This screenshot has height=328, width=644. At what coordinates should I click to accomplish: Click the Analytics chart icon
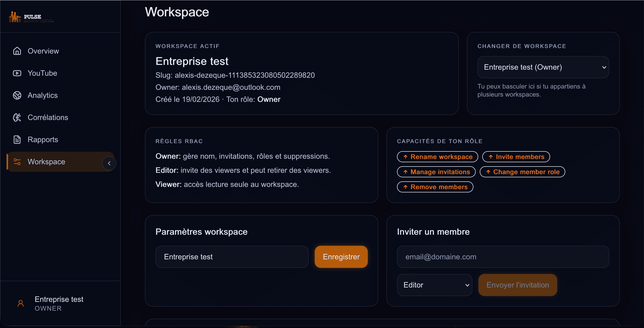point(17,95)
